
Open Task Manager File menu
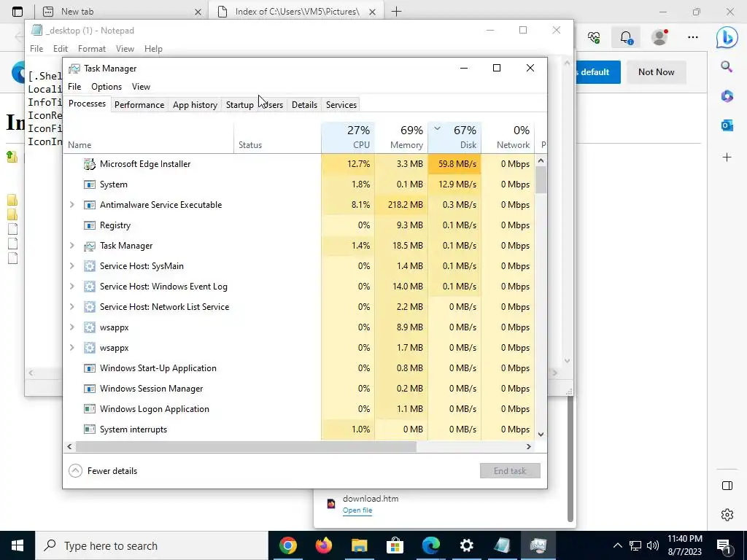point(74,87)
